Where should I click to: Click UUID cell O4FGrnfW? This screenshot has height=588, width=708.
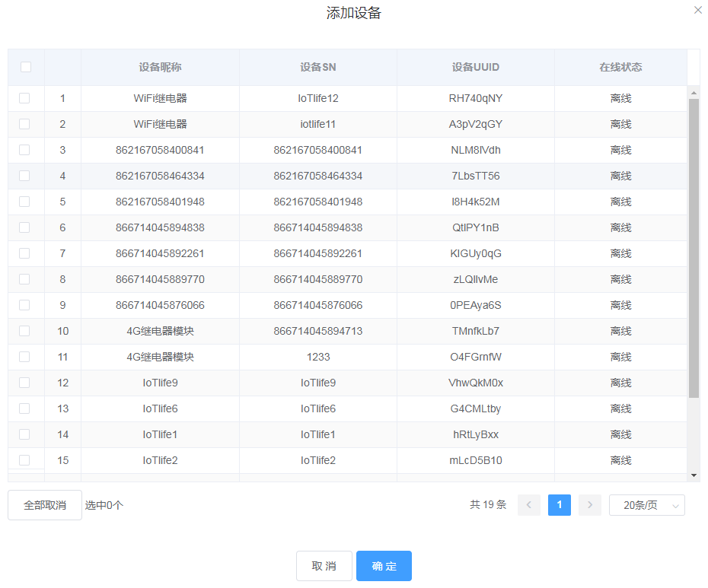(476, 357)
